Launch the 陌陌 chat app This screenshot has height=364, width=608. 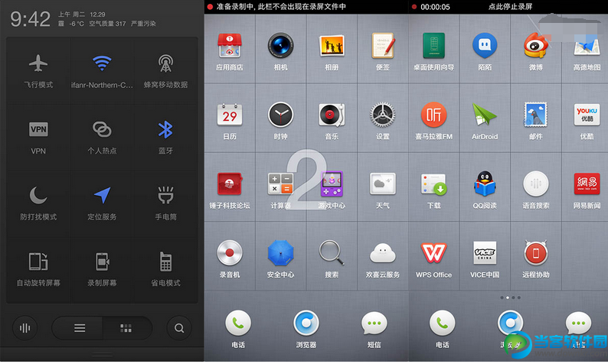pyautogui.click(x=485, y=46)
